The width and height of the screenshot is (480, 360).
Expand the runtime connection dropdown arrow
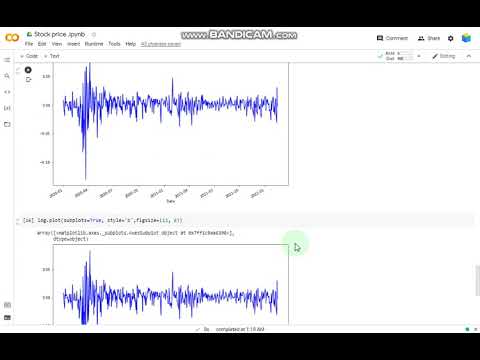pos(419,56)
